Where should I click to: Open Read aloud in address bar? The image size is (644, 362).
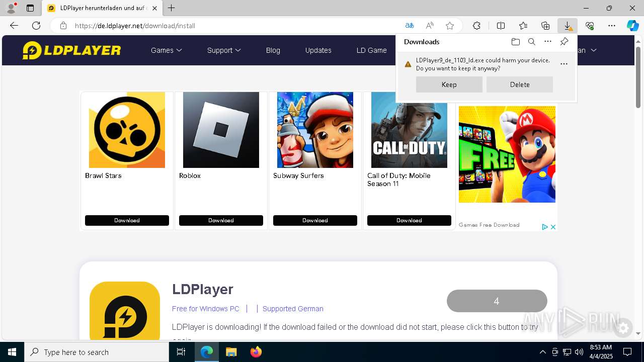click(x=430, y=26)
